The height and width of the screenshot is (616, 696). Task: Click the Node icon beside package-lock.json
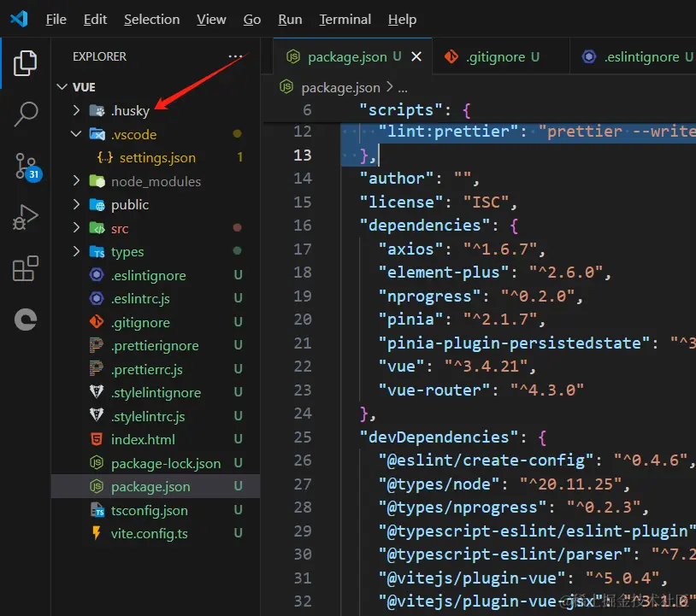(97, 463)
